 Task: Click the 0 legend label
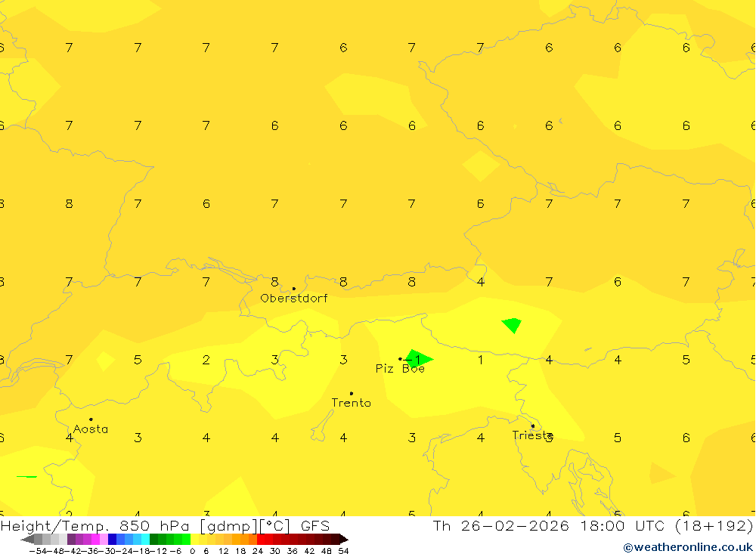click(192, 551)
